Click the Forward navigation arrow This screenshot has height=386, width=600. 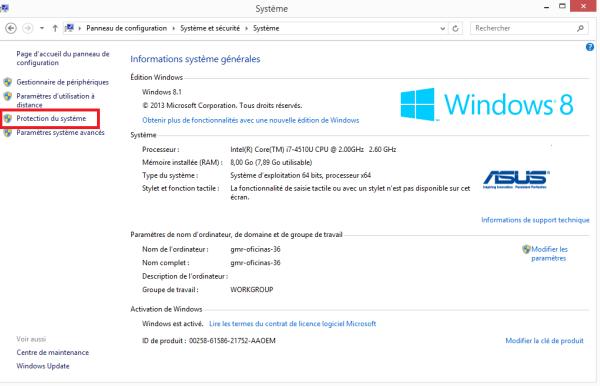pyautogui.click(x=28, y=28)
